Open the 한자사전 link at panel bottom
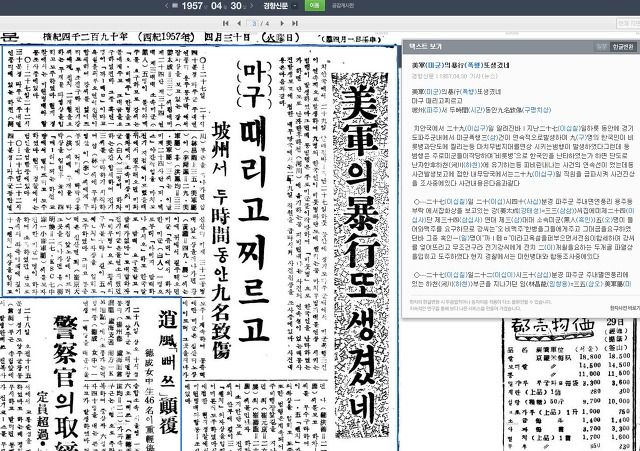The image size is (640, 451). pos(625,308)
